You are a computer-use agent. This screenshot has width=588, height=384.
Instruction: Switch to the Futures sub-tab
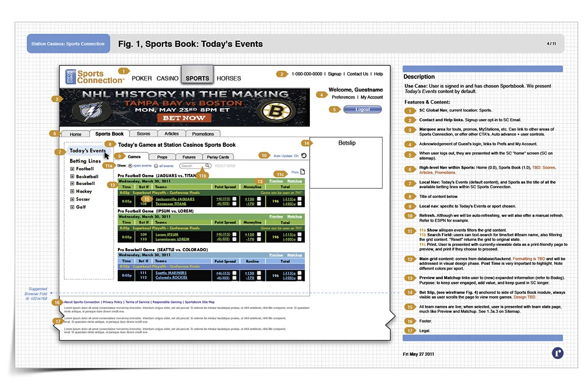click(x=189, y=157)
